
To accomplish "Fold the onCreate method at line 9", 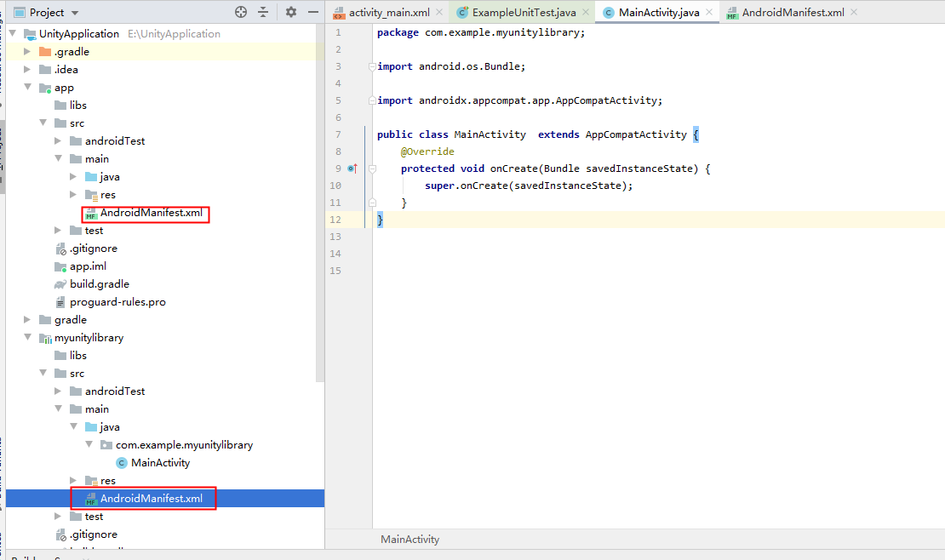I will 372,169.
